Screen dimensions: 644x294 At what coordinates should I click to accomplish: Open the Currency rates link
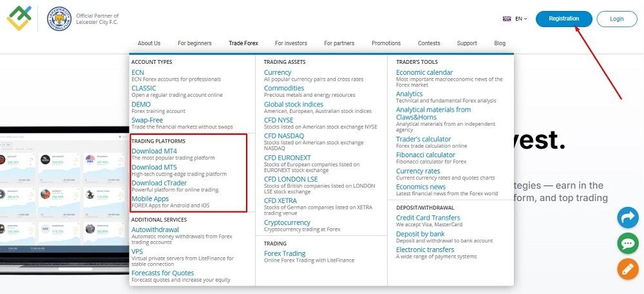point(418,171)
